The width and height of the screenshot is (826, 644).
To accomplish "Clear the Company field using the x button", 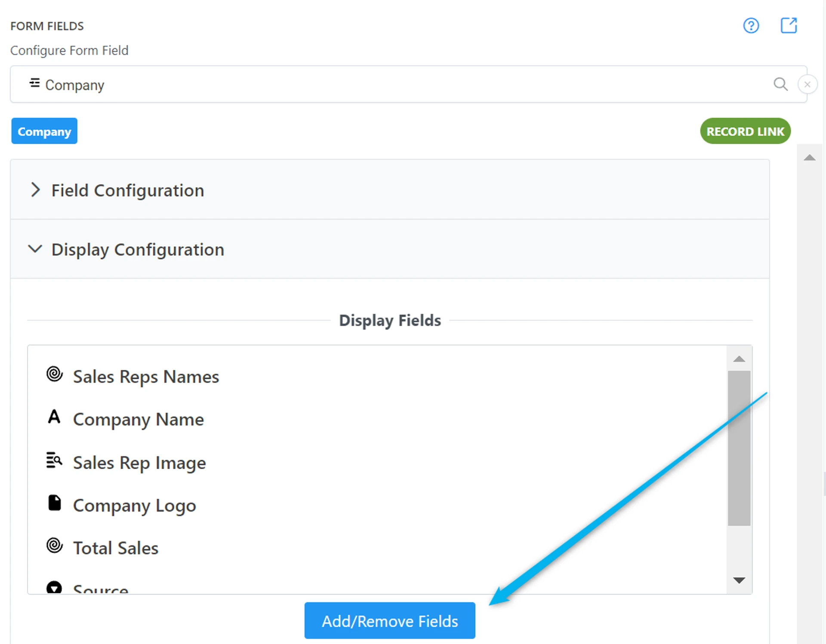I will [x=808, y=84].
